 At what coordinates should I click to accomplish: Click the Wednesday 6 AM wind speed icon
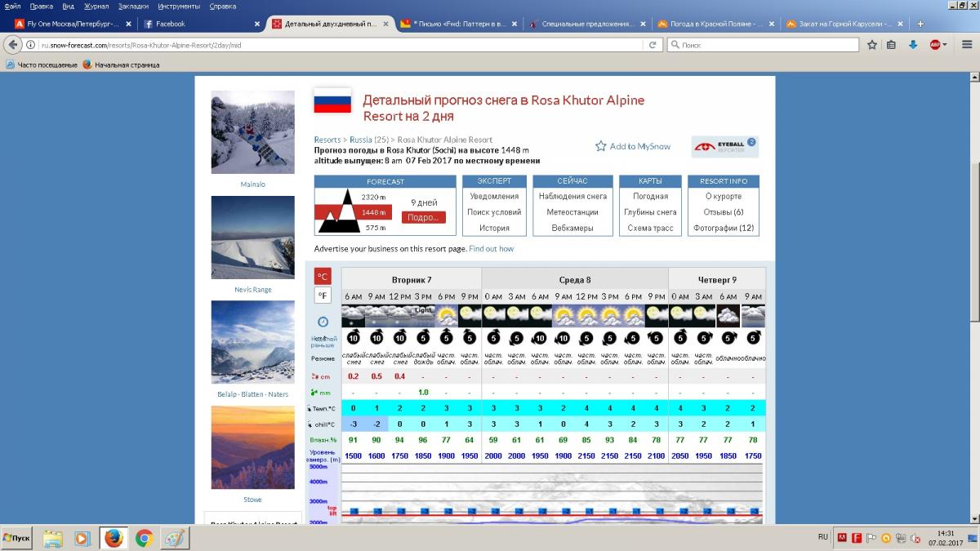(540, 338)
